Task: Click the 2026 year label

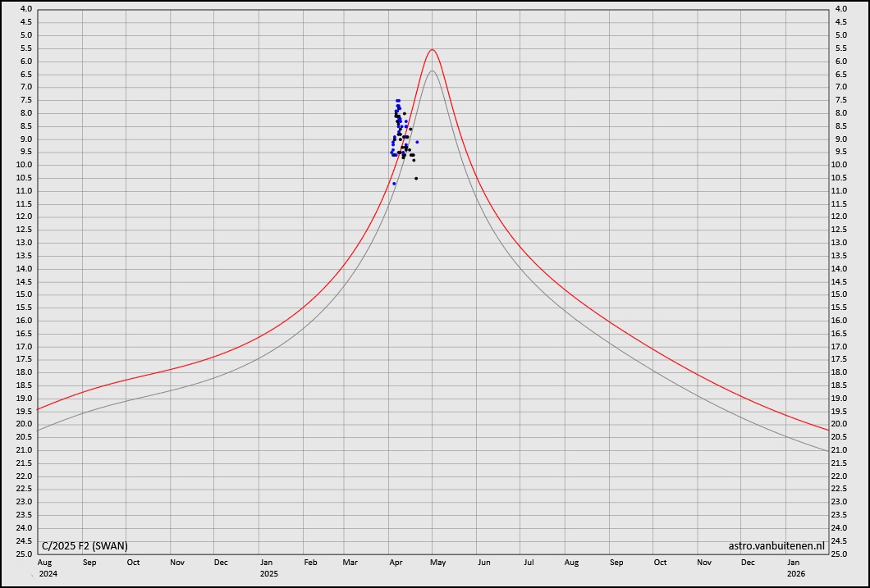Action: click(x=796, y=574)
